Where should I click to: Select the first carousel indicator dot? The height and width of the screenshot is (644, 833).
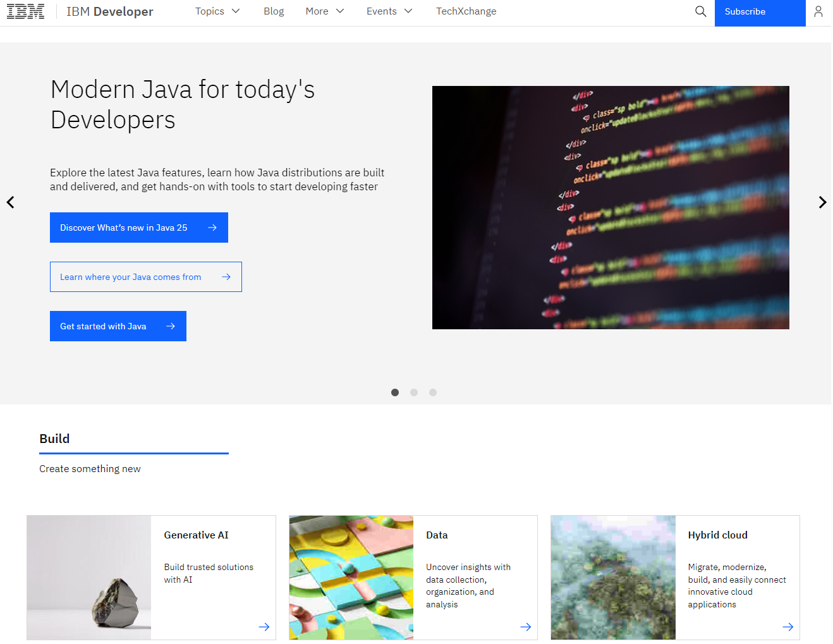395,392
